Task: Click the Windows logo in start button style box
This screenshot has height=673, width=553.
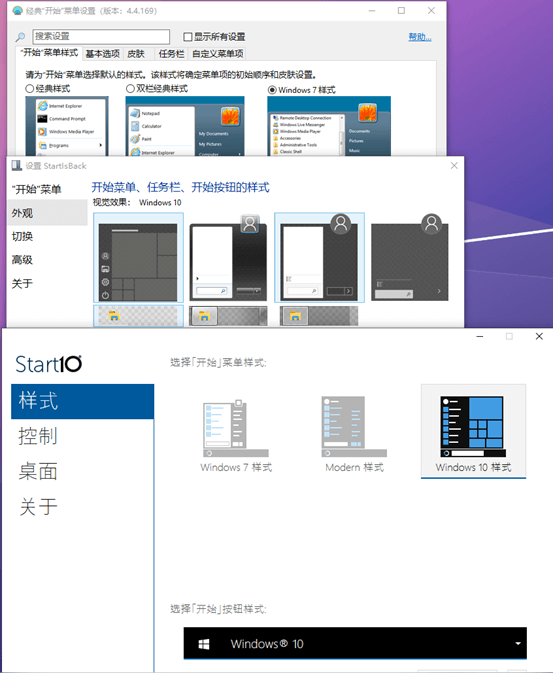Action: point(204,644)
